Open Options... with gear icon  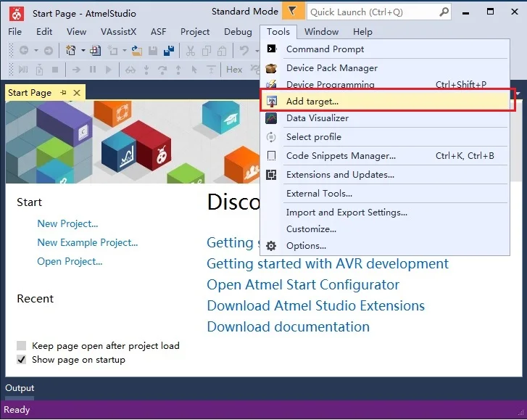pyautogui.click(x=386, y=246)
